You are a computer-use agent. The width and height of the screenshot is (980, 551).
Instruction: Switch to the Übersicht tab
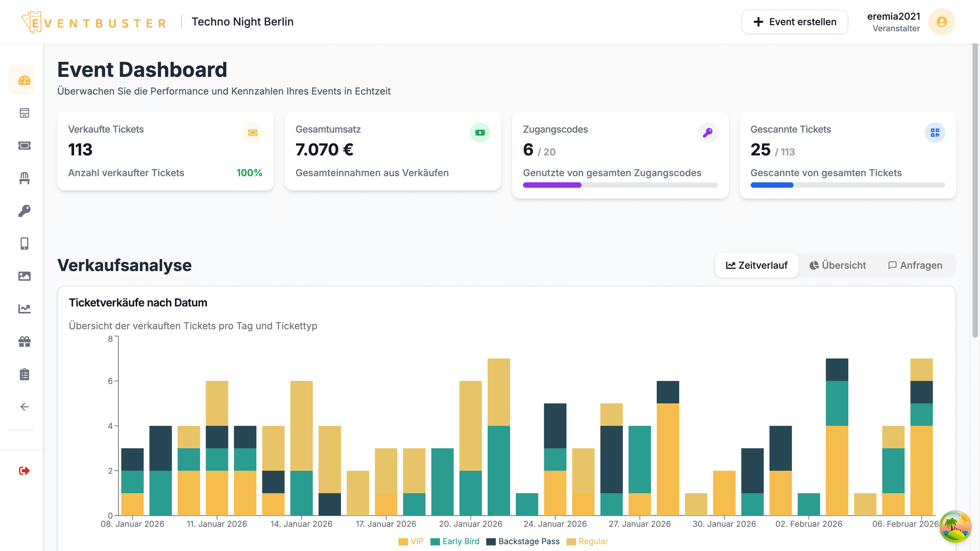coord(837,265)
